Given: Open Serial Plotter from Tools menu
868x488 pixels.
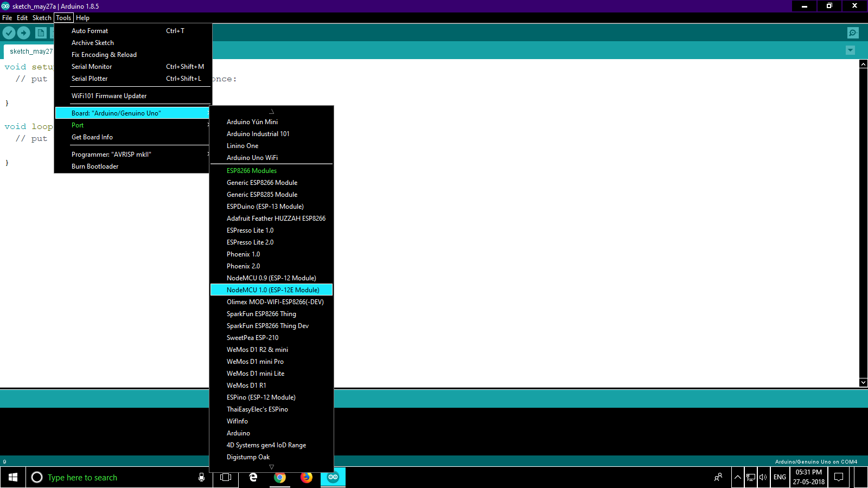Looking at the screenshot, I should pyautogui.click(x=133, y=79).
